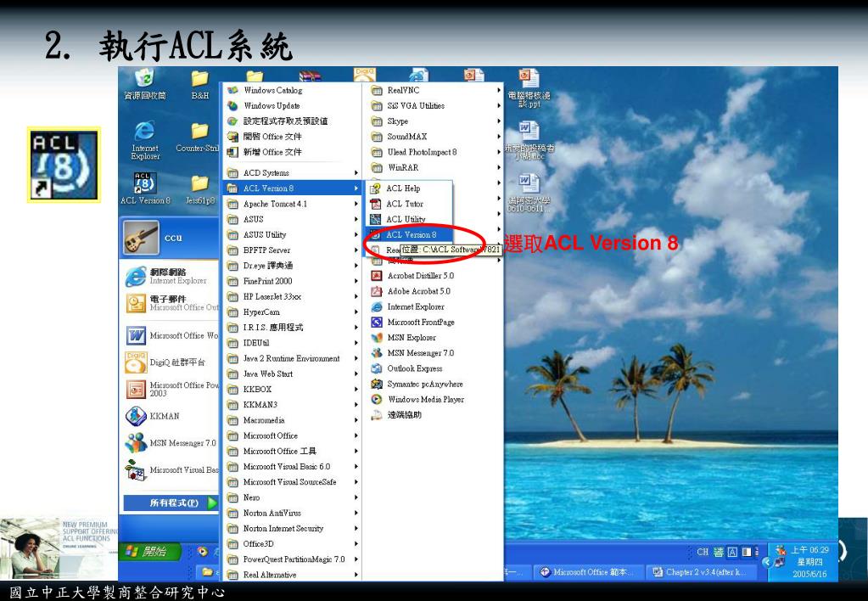The width and height of the screenshot is (868, 601).
Task: Select Windows Update in programs menu
Action: click(x=292, y=105)
